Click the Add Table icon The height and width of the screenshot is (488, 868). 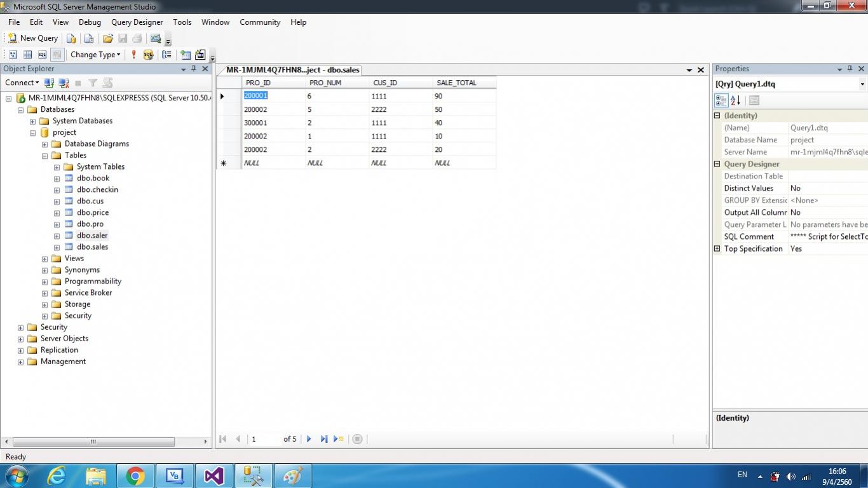tap(185, 55)
